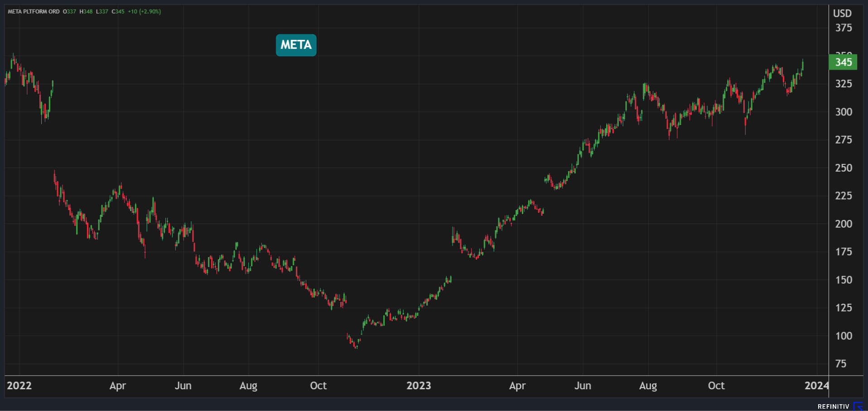
Task: Select the Aug label after 2023
Action: pos(648,386)
